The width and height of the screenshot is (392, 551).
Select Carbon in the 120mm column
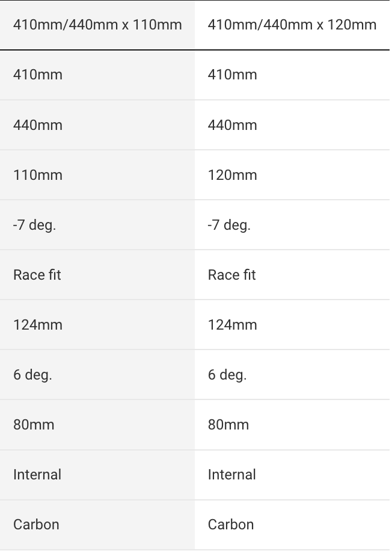[x=231, y=525]
